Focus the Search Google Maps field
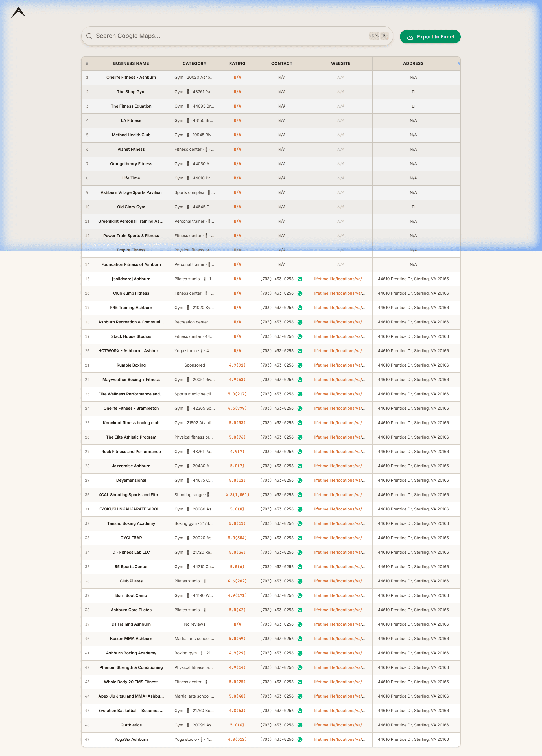The image size is (542, 756). [x=237, y=36]
